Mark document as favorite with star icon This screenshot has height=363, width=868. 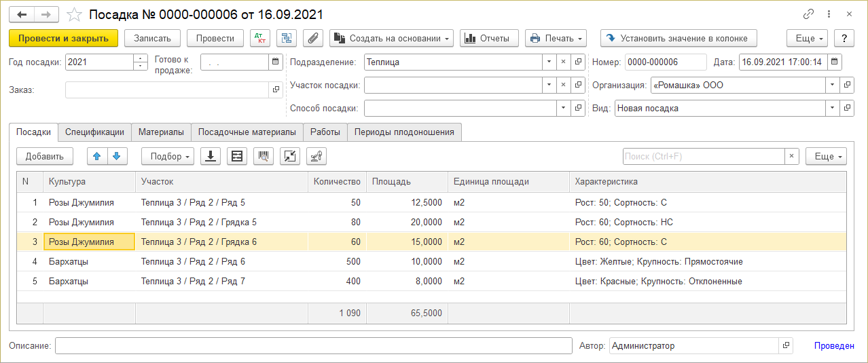pyautogui.click(x=76, y=14)
